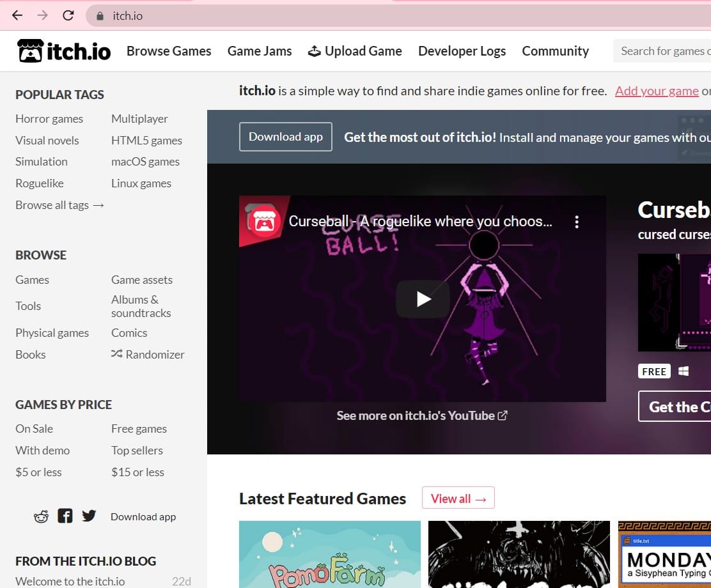The height and width of the screenshot is (588, 711).
Task: Select the Visual novels tag
Action: 47,140
